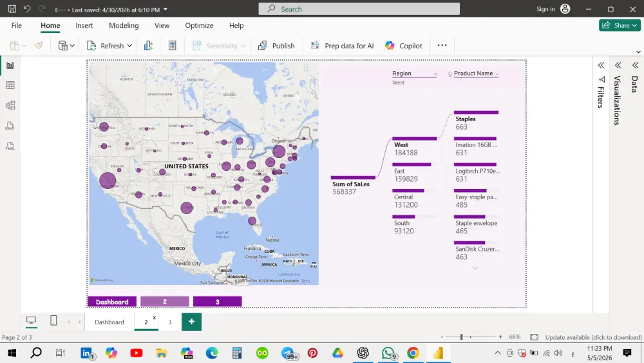Open TMDL view in left sidebar

click(x=10, y=146)
